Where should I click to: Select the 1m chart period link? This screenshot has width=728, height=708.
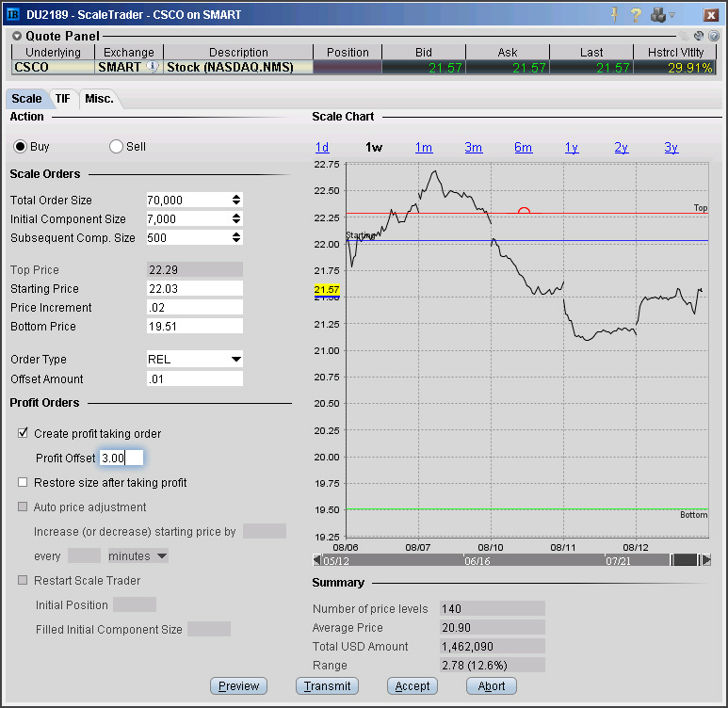[x=424, y=148]
